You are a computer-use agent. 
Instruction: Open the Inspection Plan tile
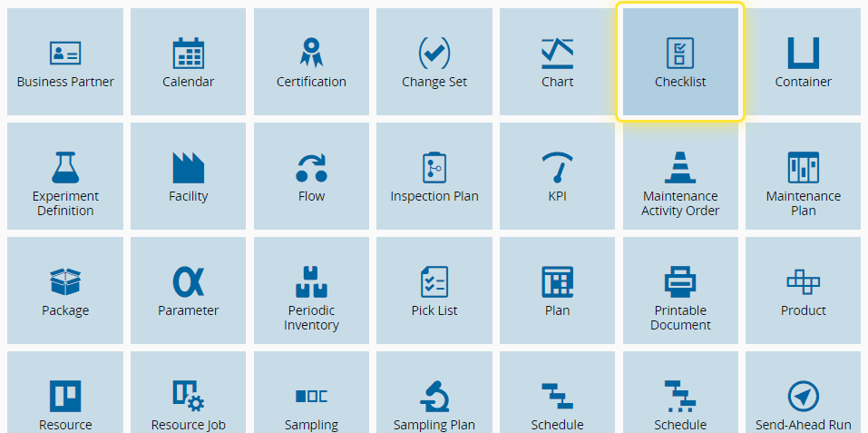point(434,176)
